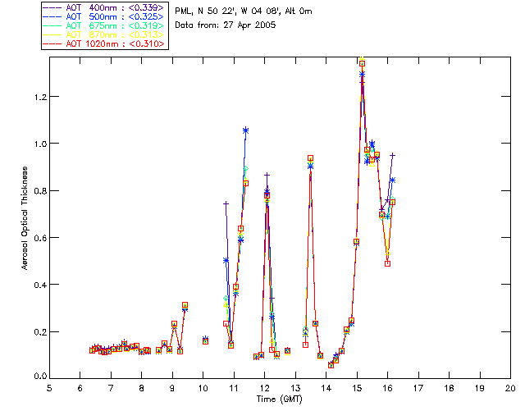Click the 1.0 y-axis tick label
This screenshot has width=525, height=420.
(x=40, y=144)
